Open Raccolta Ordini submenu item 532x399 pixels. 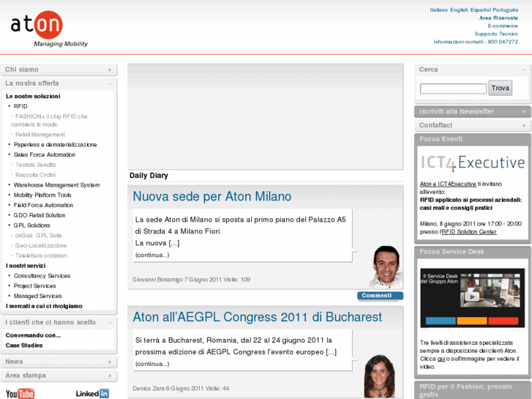(35, 175)
